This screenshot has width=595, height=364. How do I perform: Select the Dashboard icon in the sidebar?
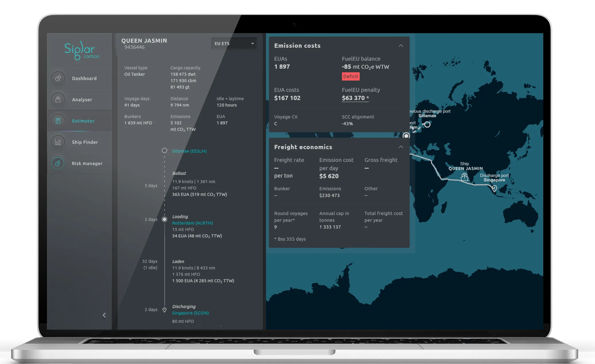tap(58, 78)
